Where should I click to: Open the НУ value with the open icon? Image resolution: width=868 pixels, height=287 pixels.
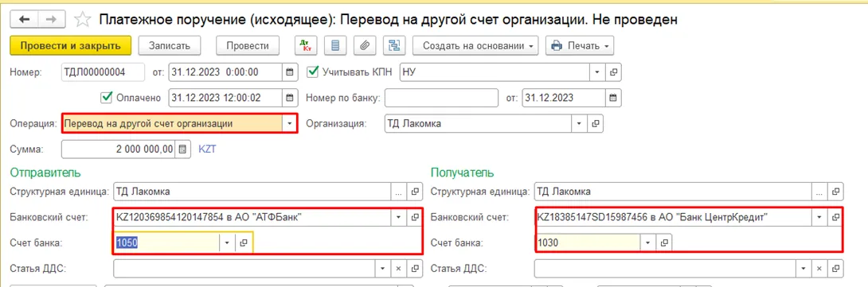pos(613,72)
